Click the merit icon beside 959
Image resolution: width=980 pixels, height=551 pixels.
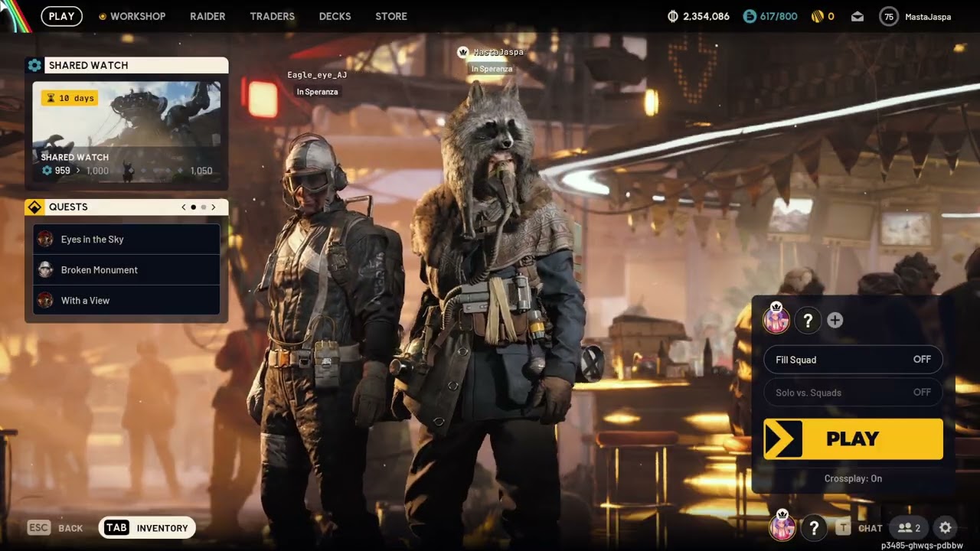click(47, 171)
